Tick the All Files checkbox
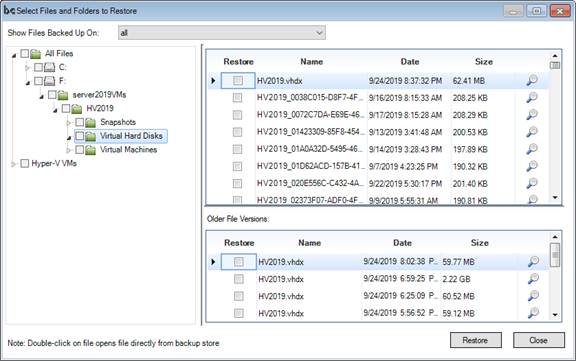This screenshot has height=361, width=576. (x=25, y=54)
